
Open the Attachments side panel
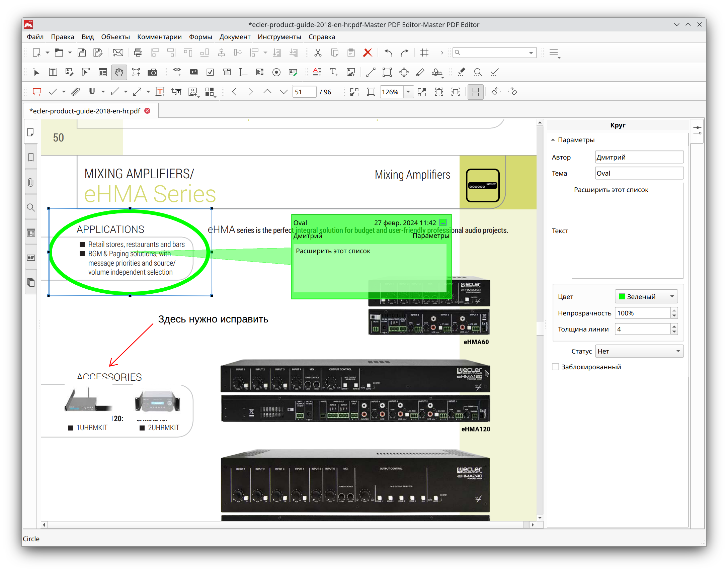(31, 183)
